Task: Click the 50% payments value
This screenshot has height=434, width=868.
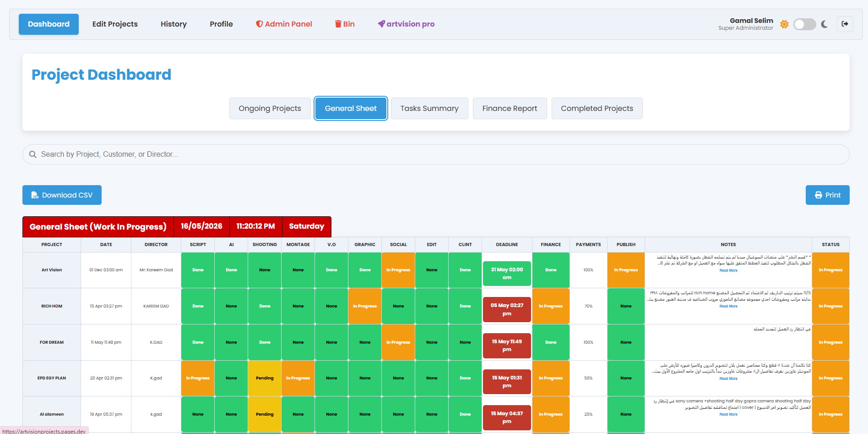Action: (x=588, y=378)
